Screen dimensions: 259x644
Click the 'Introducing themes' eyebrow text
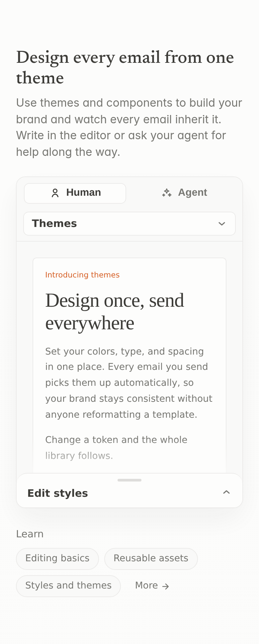(x=82, y=275)
